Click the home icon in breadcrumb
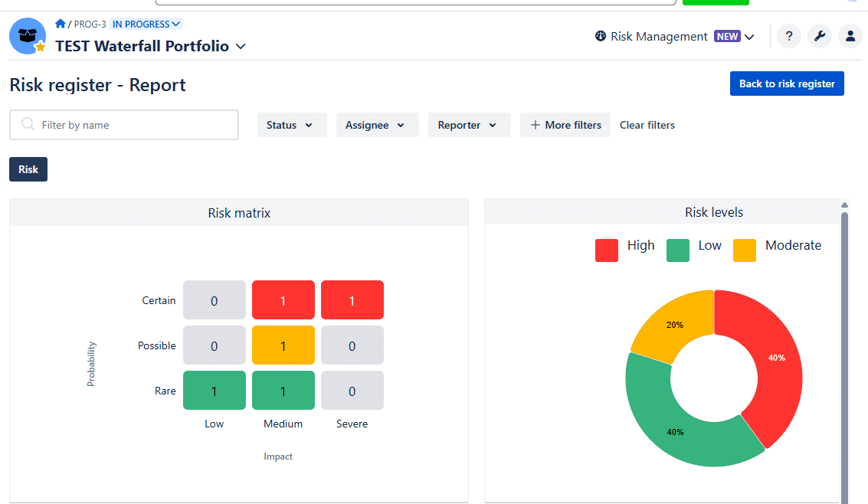Screen dimensions: 868x504 [x=61, y=24]
